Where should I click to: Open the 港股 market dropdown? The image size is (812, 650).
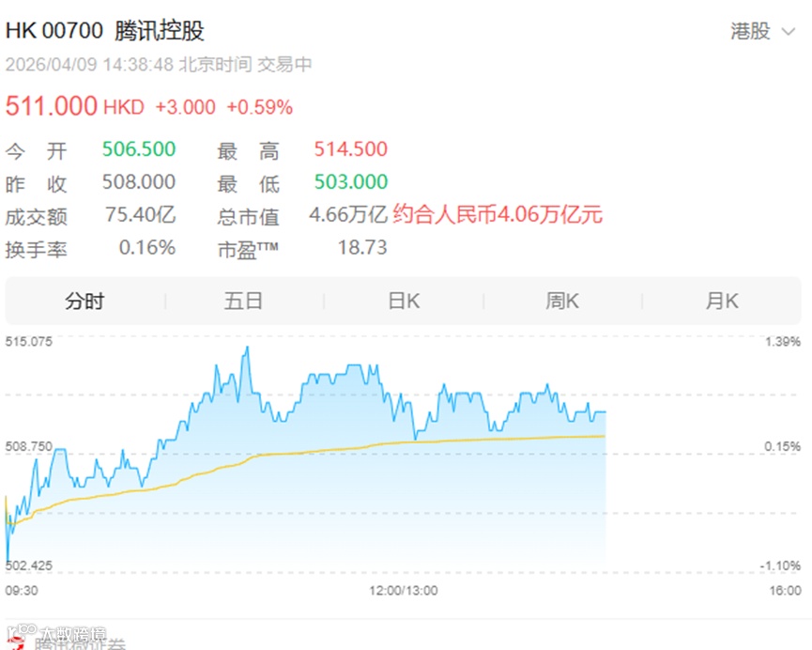point(761,31)
